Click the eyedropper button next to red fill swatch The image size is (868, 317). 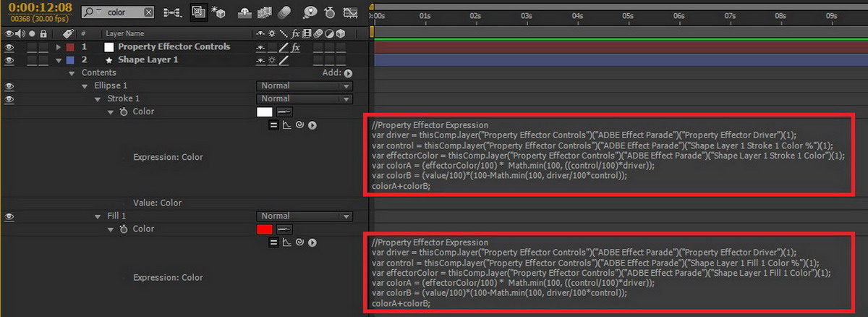pyautogui.click(x=284, y=229)
